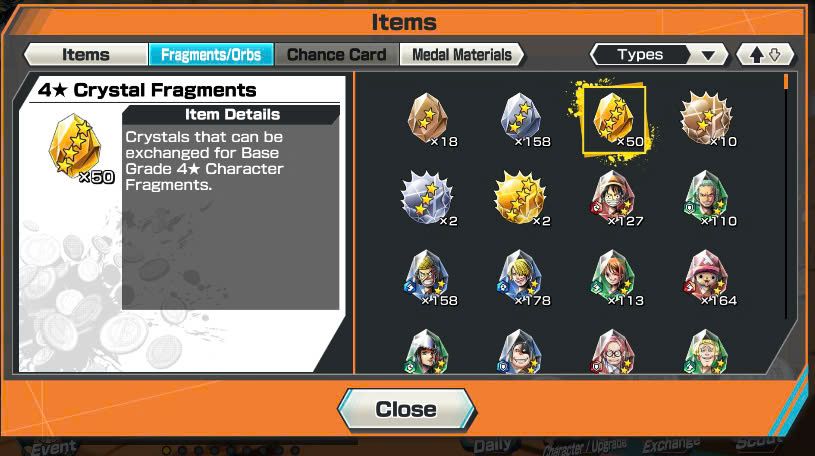Select Luffy character fragment x127
Image resolution: width=815 pixels, height=456 pixels.
pos(614,199)
